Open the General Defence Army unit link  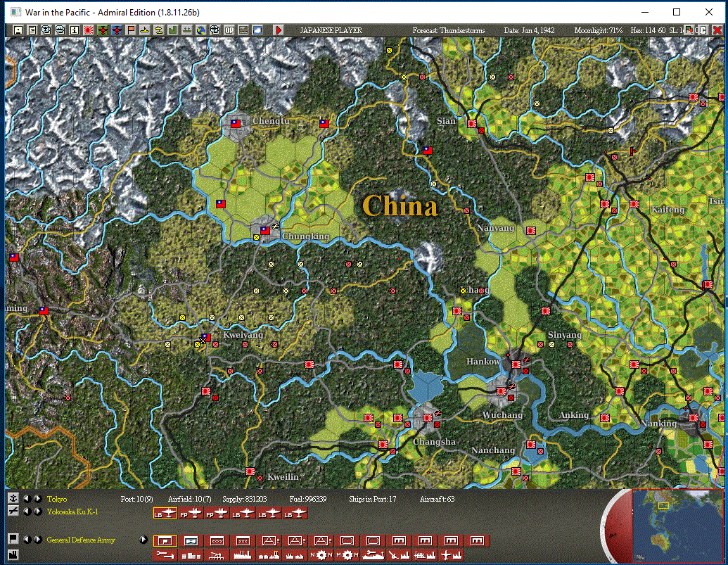[81, 540]
